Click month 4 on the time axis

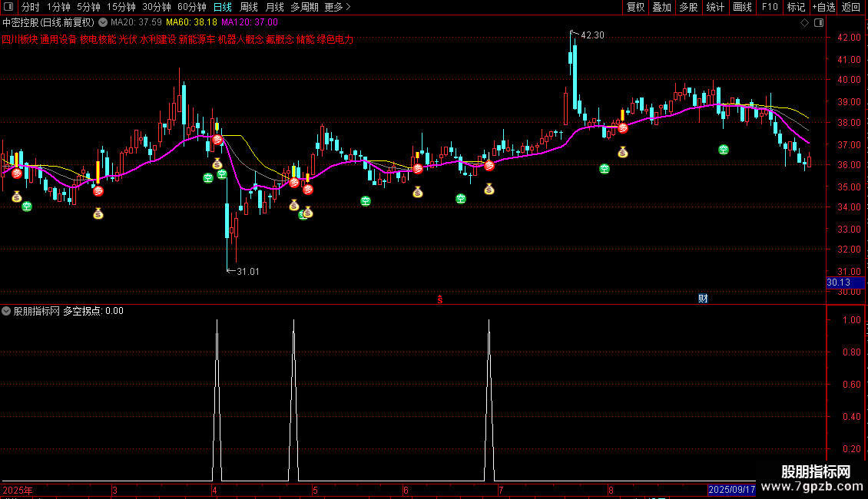click(215, 490)
